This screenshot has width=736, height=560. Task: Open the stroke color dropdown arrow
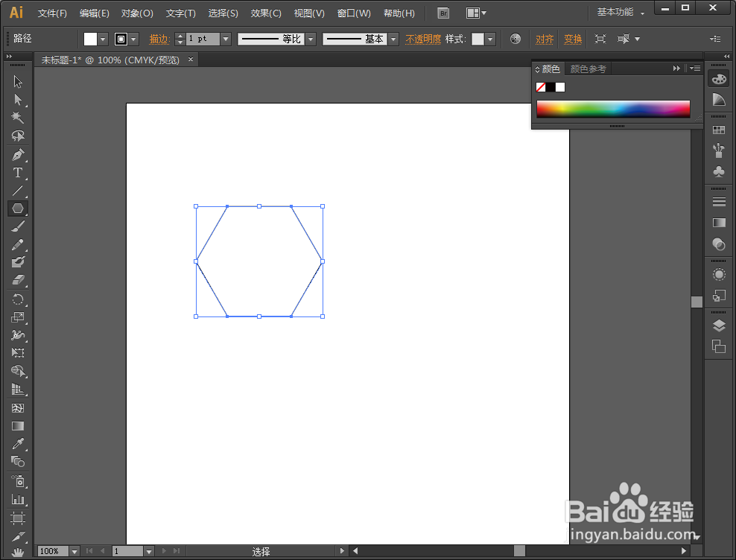pos(134,39)
